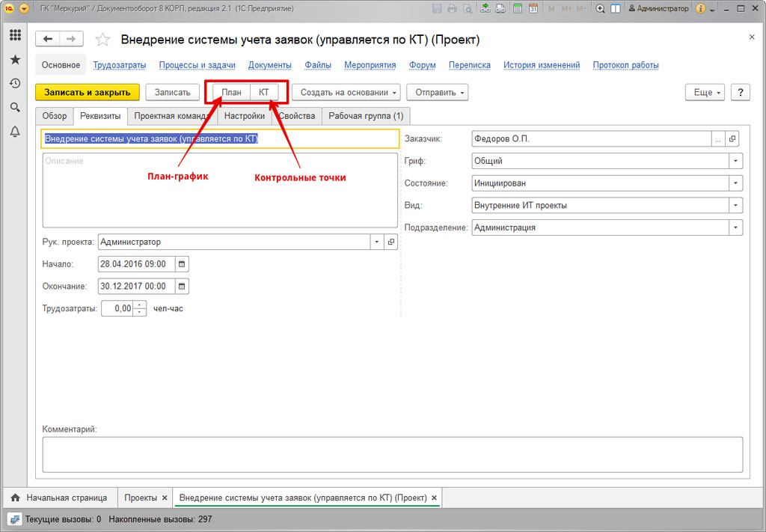This screenshot has width=766, height=532.
Task: Open План schedule button
Action: 232,92
